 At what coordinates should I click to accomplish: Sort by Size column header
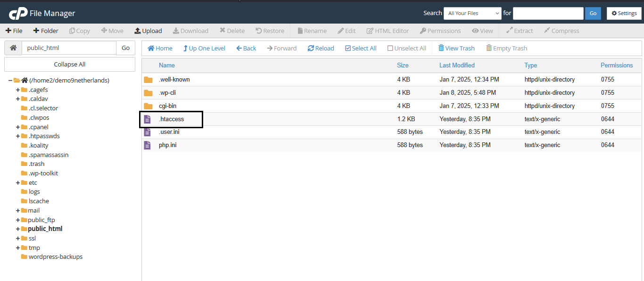coord(403,65)
